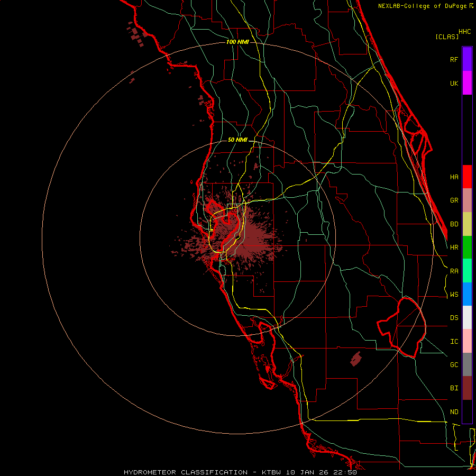Click the UK magenta legend color block
Screen dimensions: 476x476
click(x=467, y=83)
